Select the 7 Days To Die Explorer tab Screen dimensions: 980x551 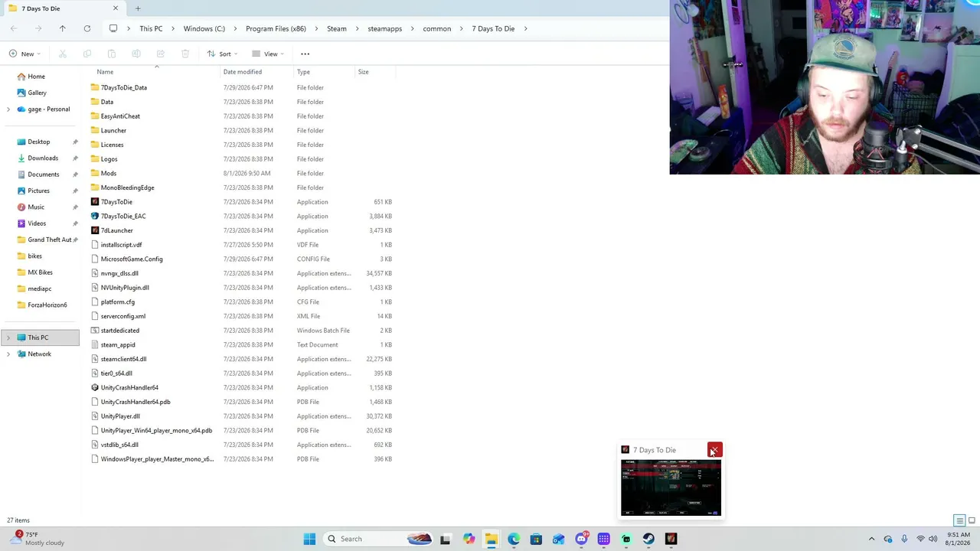[x=63, y=8]
